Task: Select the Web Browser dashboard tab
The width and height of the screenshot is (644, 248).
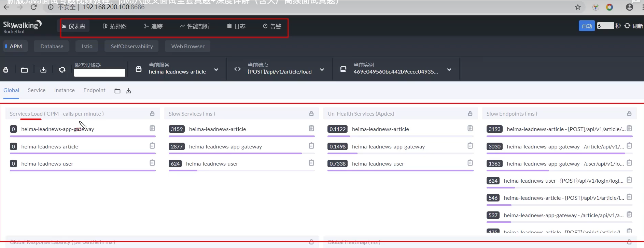Action: click(187, 47)
